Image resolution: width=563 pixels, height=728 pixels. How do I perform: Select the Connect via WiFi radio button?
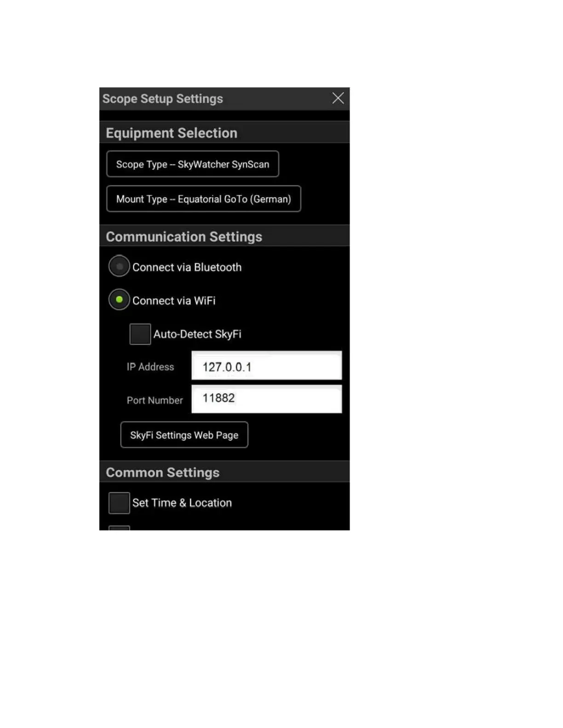click(119, 300)
